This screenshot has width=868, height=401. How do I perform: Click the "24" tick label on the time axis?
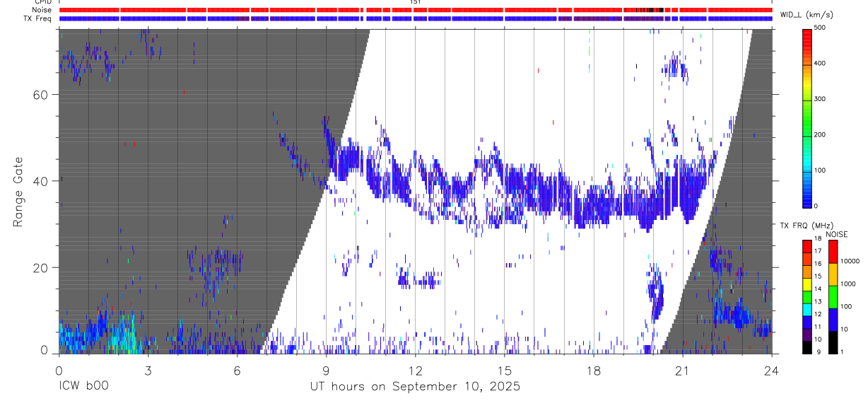(771, 369)
